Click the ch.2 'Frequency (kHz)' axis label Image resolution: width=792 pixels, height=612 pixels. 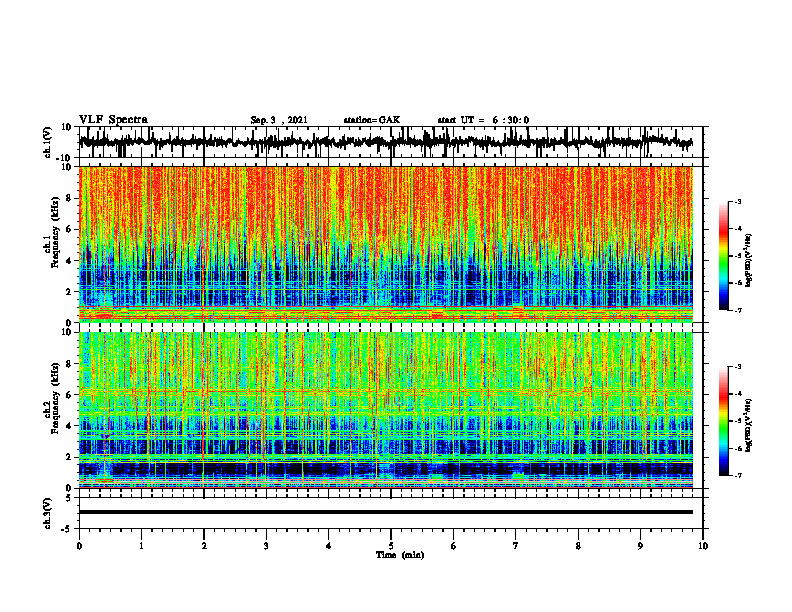point(56,398)
